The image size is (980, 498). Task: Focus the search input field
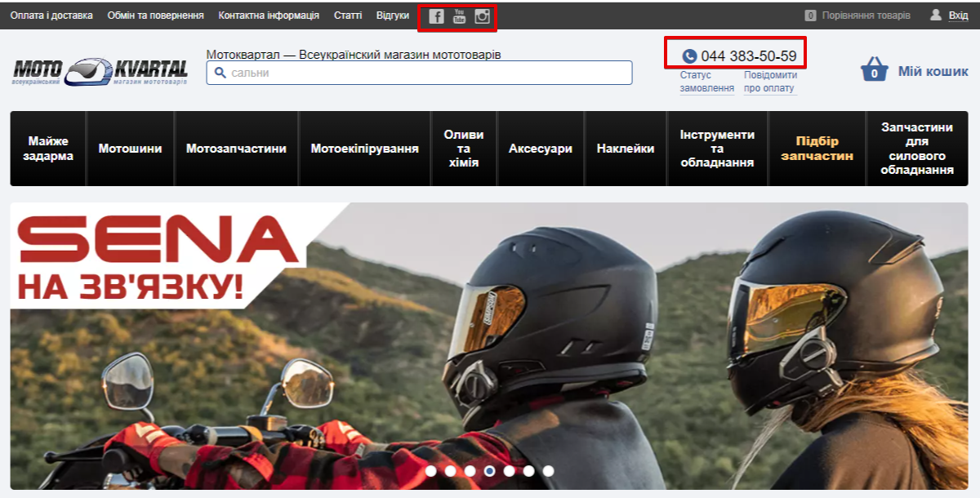tap(419, 73)
